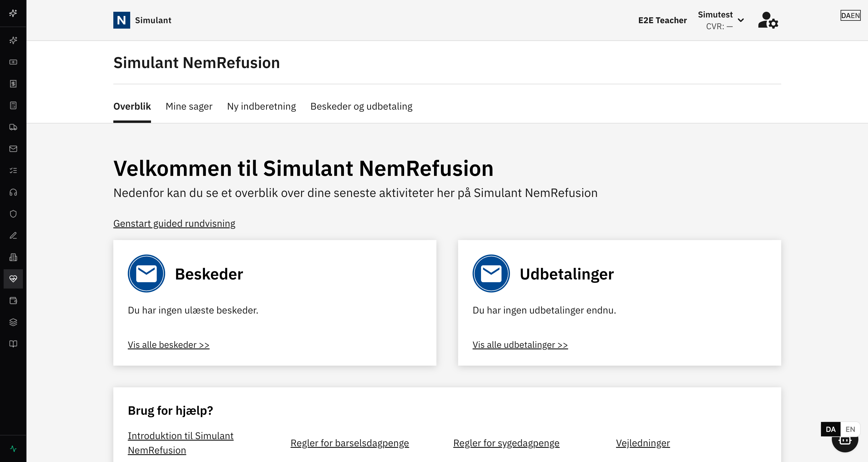Click 'Du har ingen ulæste beskeder.' text
The height and width of the screenshot is (462, 868).
193,310
